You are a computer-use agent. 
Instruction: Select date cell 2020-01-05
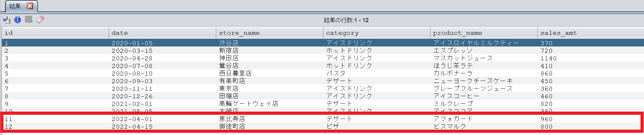132,43
